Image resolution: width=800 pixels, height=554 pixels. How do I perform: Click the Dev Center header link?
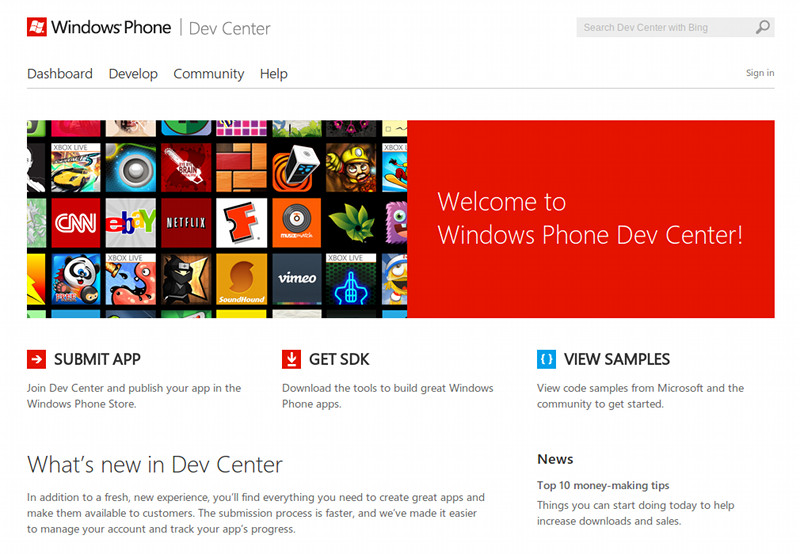(x=230, y=29)
